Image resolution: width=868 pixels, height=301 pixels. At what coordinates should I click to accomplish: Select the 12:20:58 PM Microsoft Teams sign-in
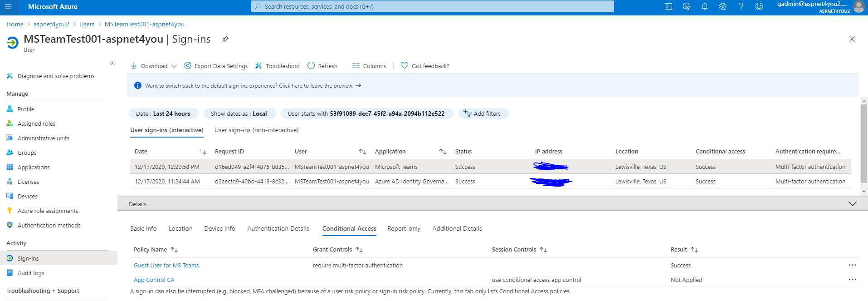(x=490, y=167)
